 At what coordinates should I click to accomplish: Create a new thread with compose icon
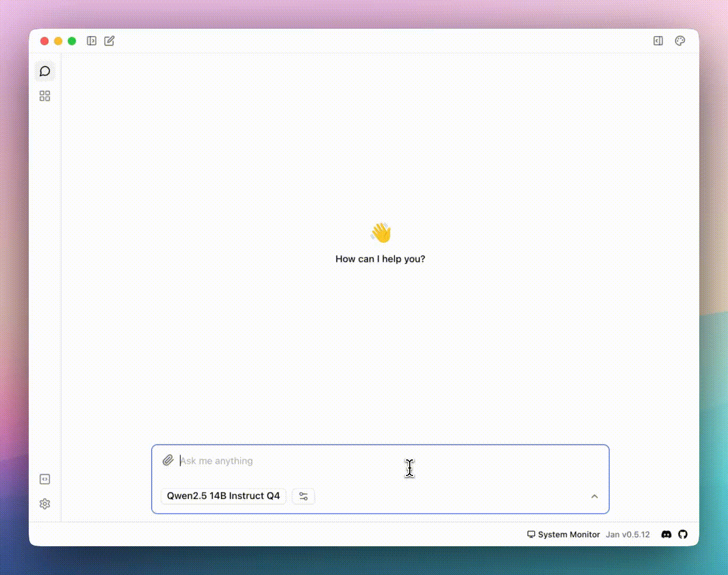click(110, 41)
